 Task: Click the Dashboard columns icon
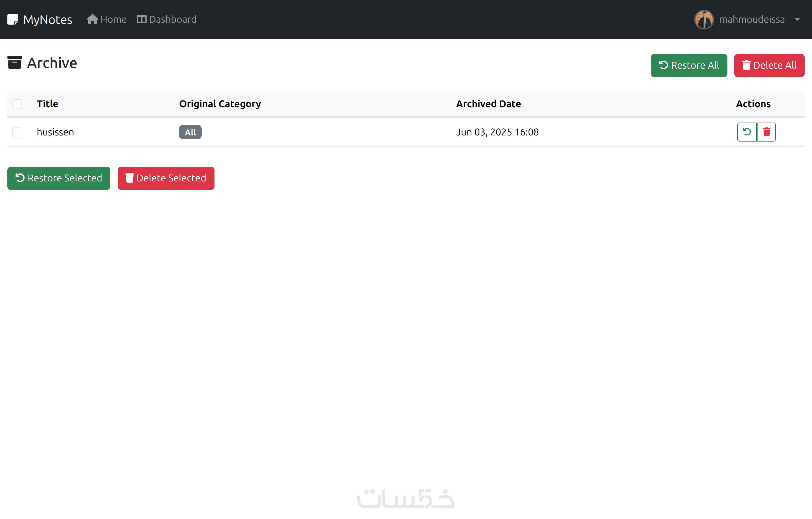point(141,20)
